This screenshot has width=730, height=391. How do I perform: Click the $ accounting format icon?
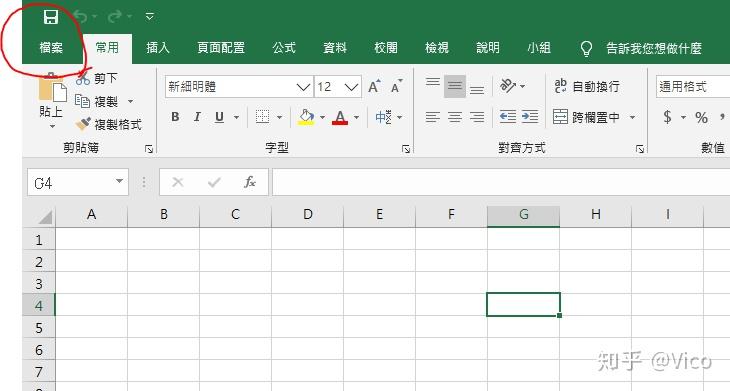(668, 117)
